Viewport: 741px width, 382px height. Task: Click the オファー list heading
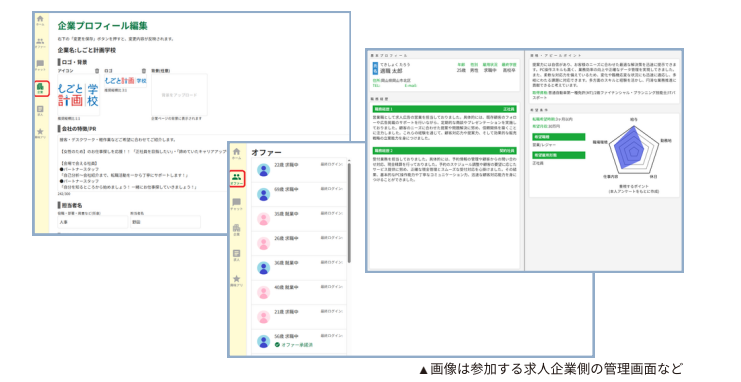[x=266, y=152]
